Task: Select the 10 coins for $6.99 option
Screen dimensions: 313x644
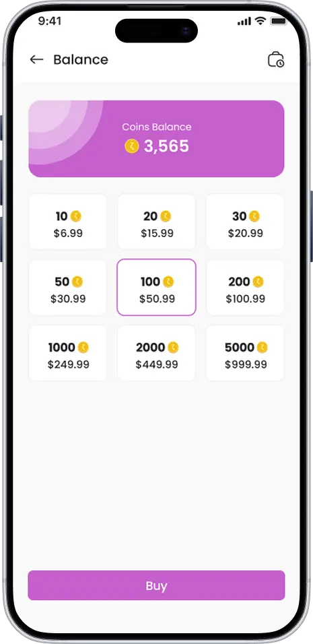Action: coord(68,222)
